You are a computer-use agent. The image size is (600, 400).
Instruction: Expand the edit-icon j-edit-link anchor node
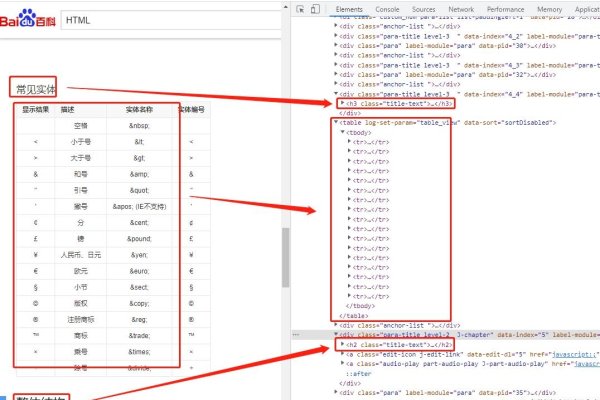(341, 354)
